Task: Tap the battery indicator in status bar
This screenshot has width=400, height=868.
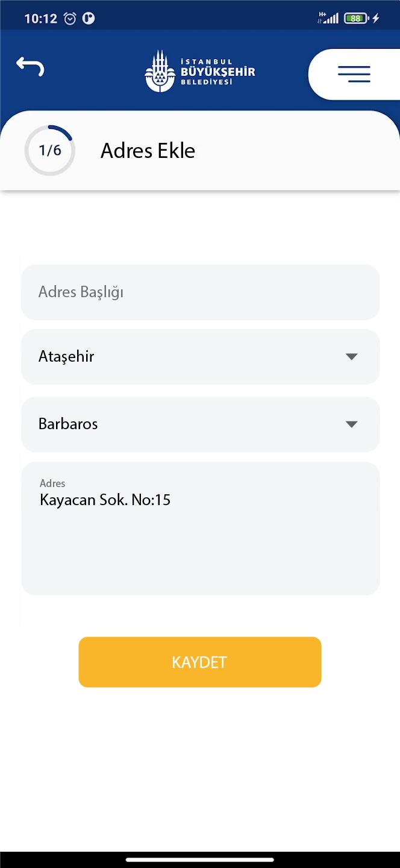Action: pyautogui.click(x=355, y=19)
